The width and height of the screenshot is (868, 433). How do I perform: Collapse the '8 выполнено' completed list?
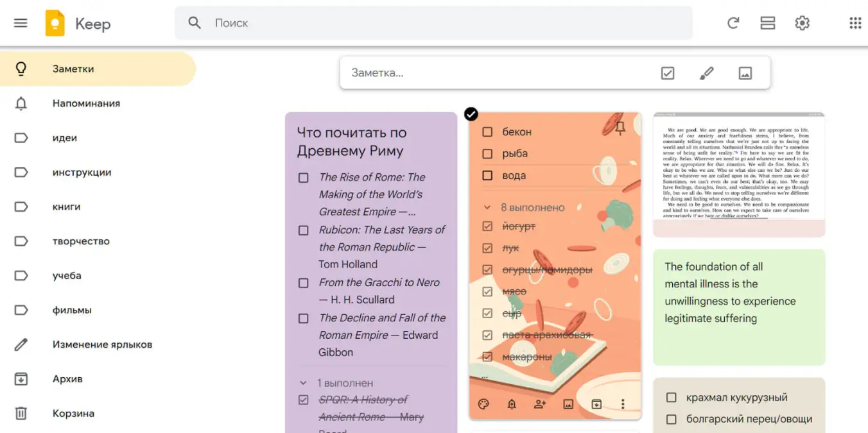487,208
